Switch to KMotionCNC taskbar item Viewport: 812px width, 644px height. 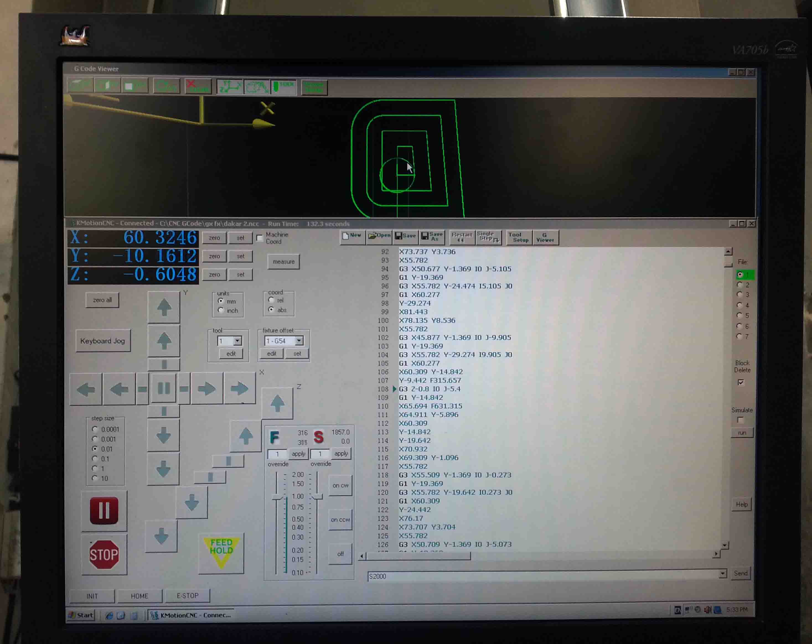pyautogui.click(x=191, y=615)
